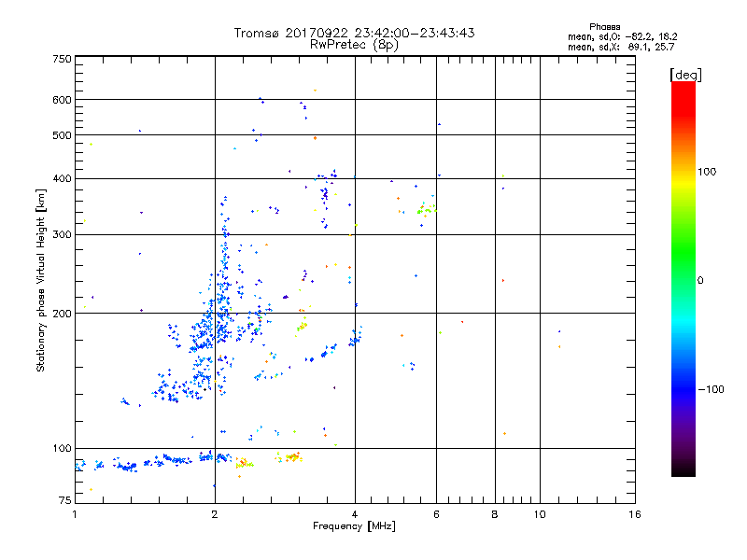This screenshot has width=747, height=560.
Task: Click the '10' frequency tick label
Action: [x=540, y=514]
